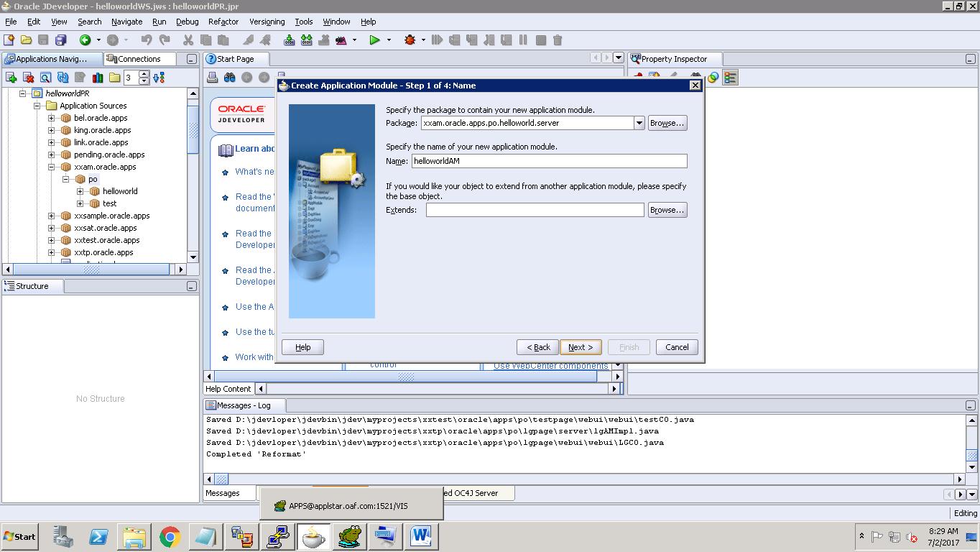Run the project with the green Run icon
The height and width of the screenshot is (552, 980).
click(x=374, y=40)
